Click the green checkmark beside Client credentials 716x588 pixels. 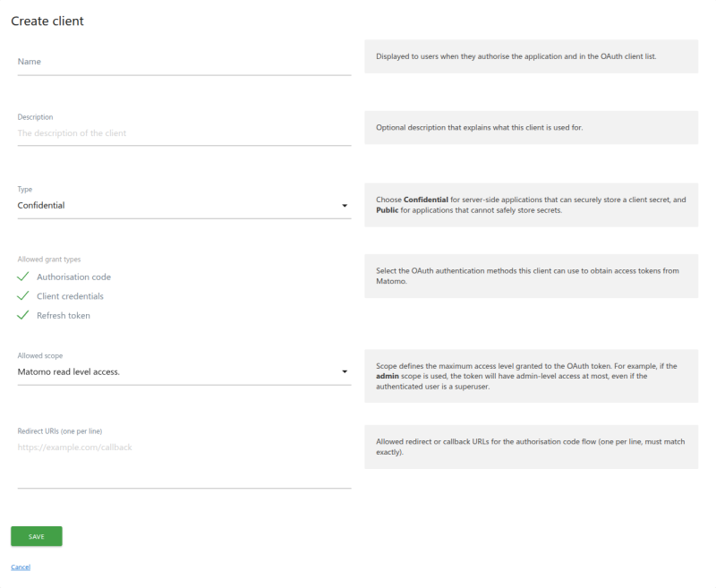pyautogui.click(x=21, y=296)
